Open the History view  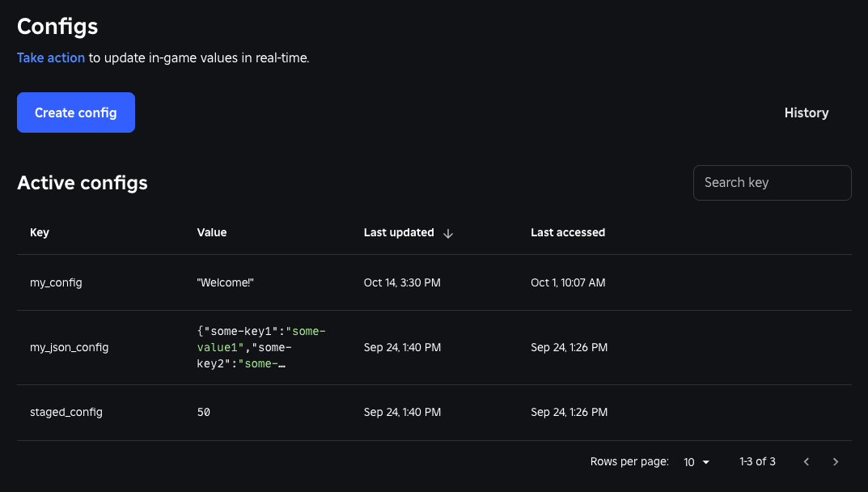[806, 113]
